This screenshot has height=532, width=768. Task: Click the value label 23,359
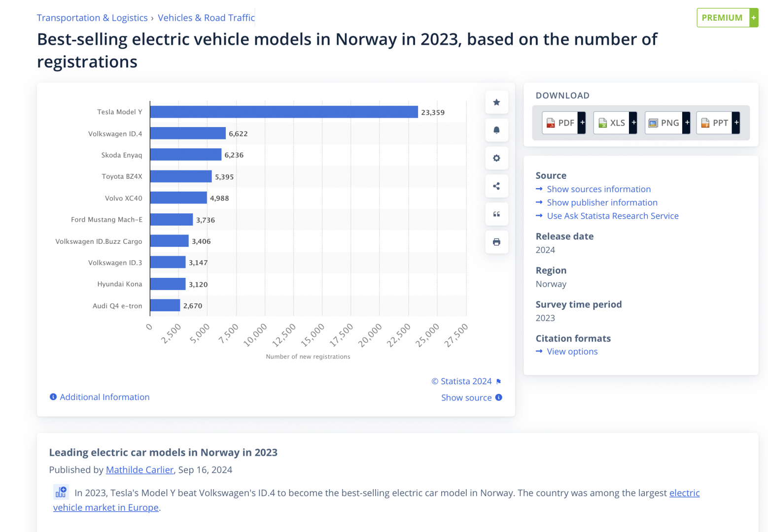433,112
